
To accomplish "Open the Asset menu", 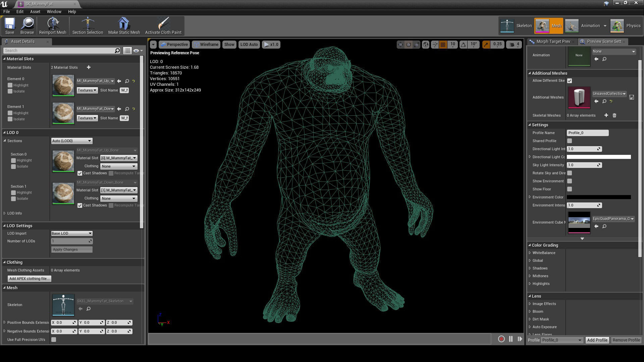I will pos(35,11).
